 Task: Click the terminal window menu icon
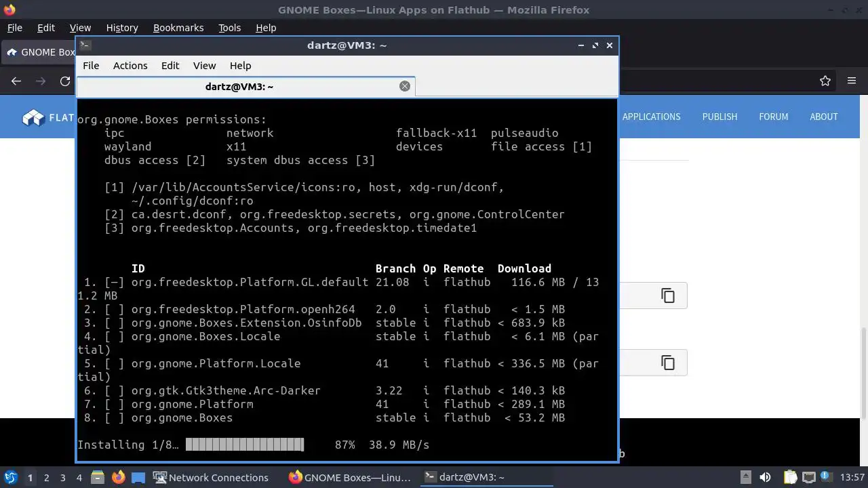(x=85, y=45)
